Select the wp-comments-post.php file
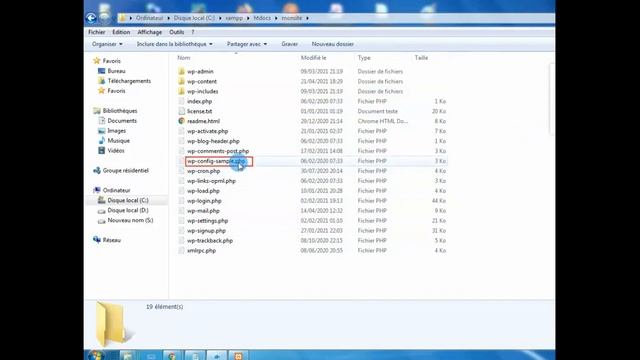The height and width of the screenshot is (360, 640). (218, 151)
